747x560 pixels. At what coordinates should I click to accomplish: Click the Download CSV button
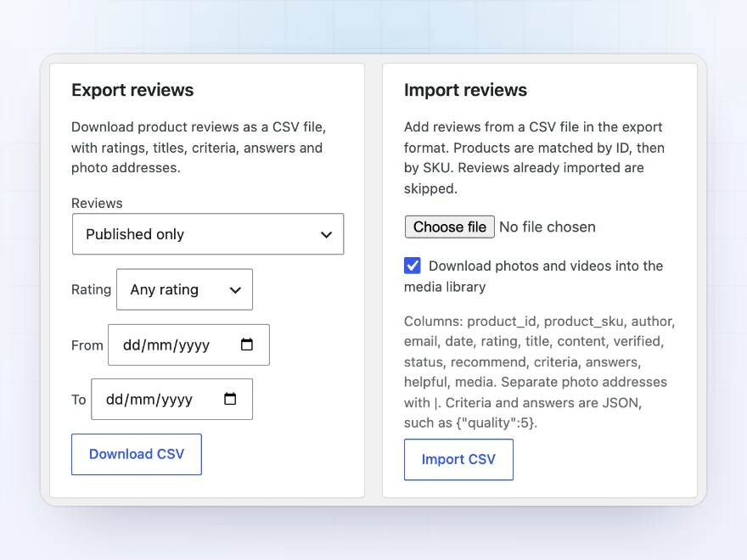point(137,454)
